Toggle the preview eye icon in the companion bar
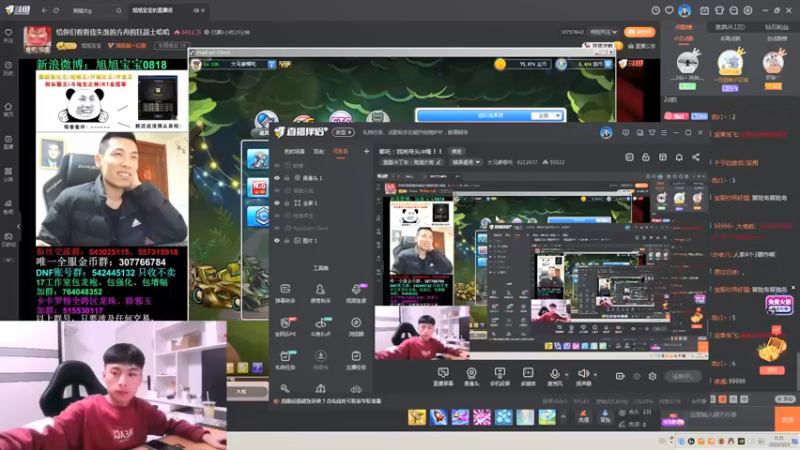The image size is (800, 450). pyautogui.click(x=637, y=376)
